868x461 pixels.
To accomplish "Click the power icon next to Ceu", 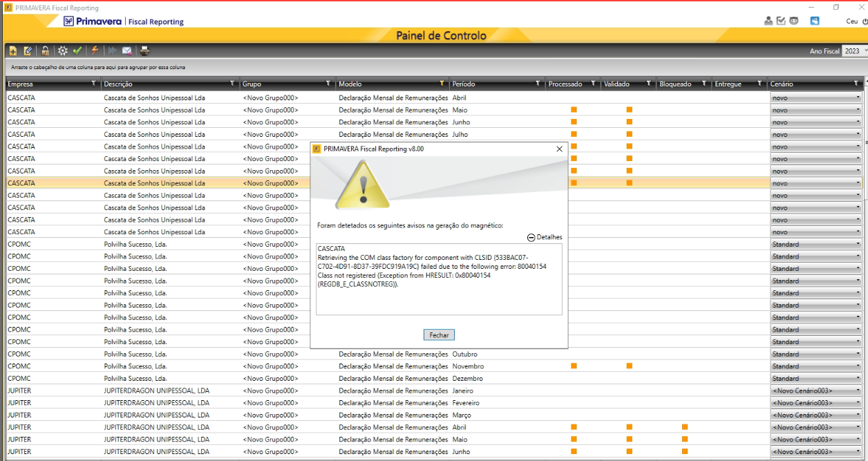I will coord(865,21).
